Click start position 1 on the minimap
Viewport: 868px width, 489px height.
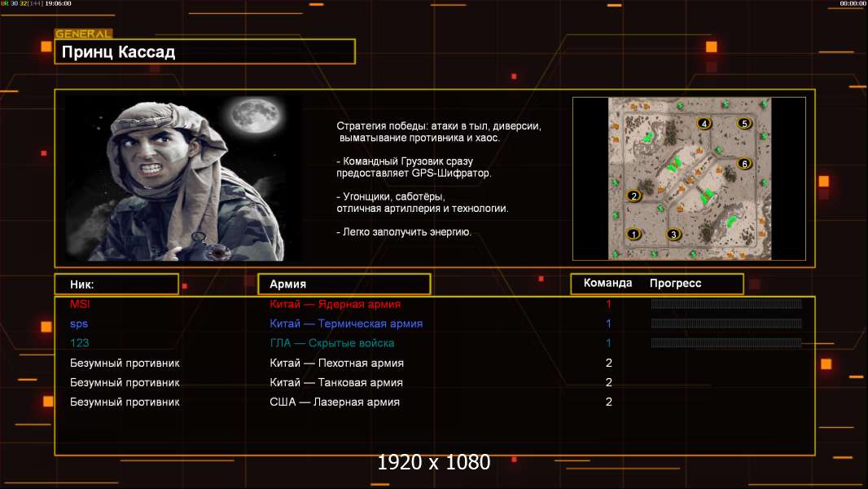coord(634,235)
